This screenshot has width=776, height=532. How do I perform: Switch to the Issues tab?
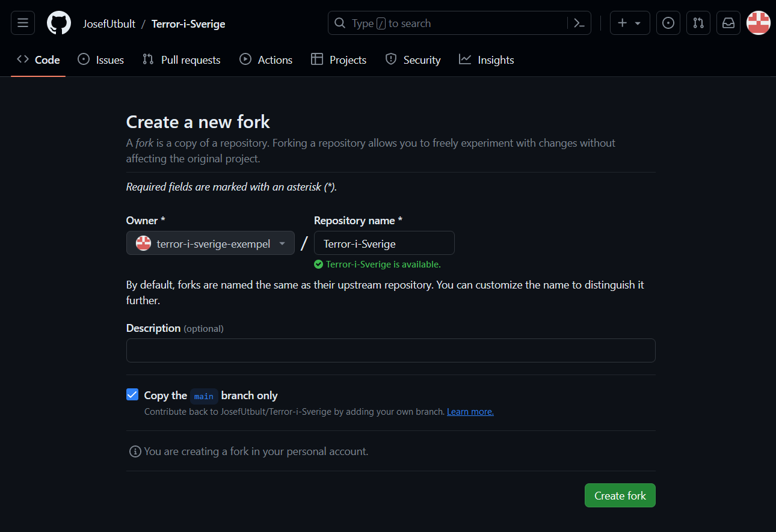coord(101,60)
